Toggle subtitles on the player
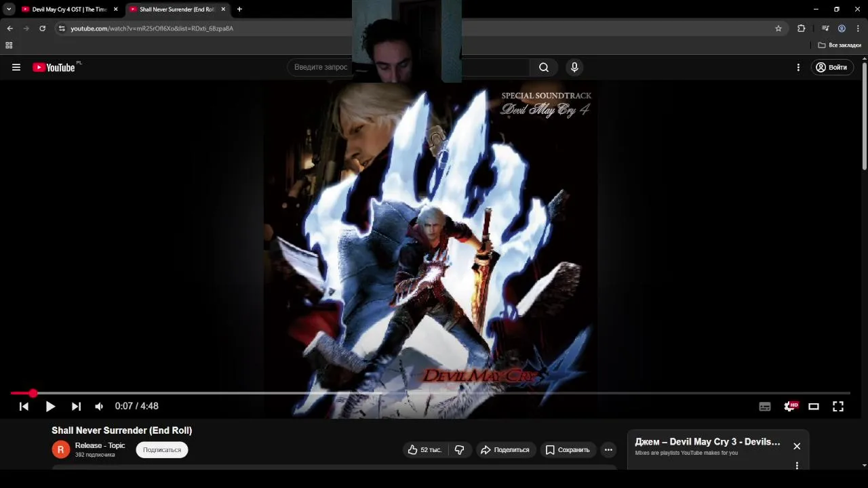Viewport: 868px width, 488px height. coord(765,406)
